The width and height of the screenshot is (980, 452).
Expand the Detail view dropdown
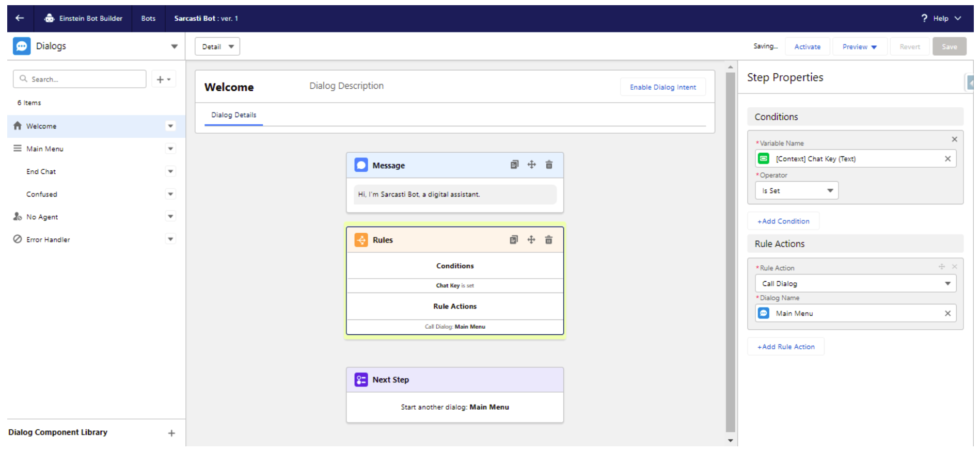(x=217, y=47)
